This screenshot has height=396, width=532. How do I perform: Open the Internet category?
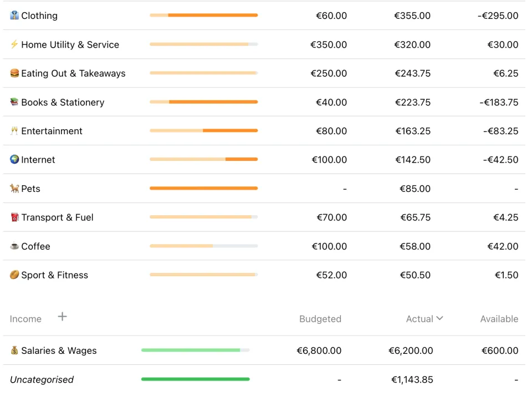coord(264,160)
